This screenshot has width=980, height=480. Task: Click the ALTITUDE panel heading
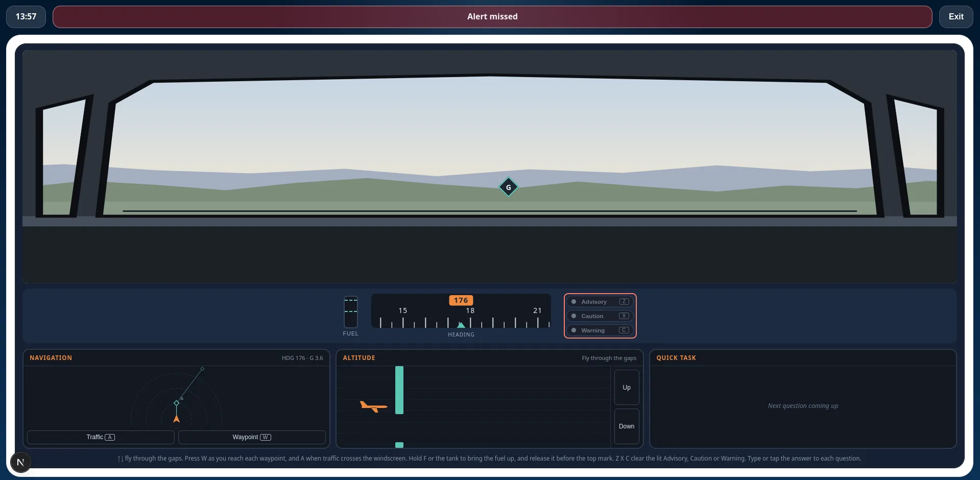[x=359, y=358]
